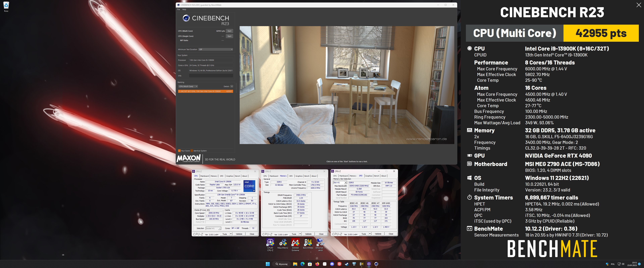Open Tools dropdown arrow in CPU-Z CPU window
The image size is (644, 268).
tap(231, 234)
